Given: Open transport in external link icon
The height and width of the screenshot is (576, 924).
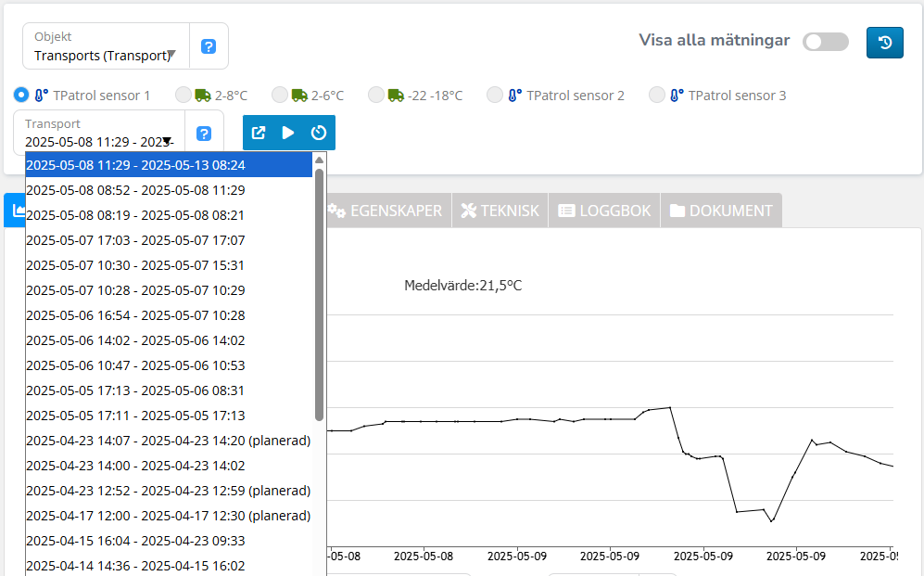Looking at the screenshot, I should 259,133.
